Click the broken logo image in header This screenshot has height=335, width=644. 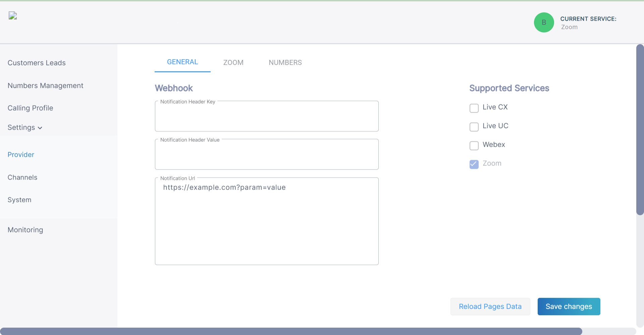pyautogui.click(x=13, y=16)
